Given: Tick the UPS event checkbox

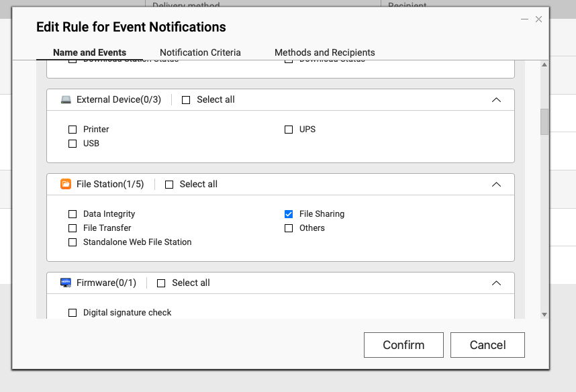Looking at the screenshot, I should pyautogui.click(x=289, y=129).
